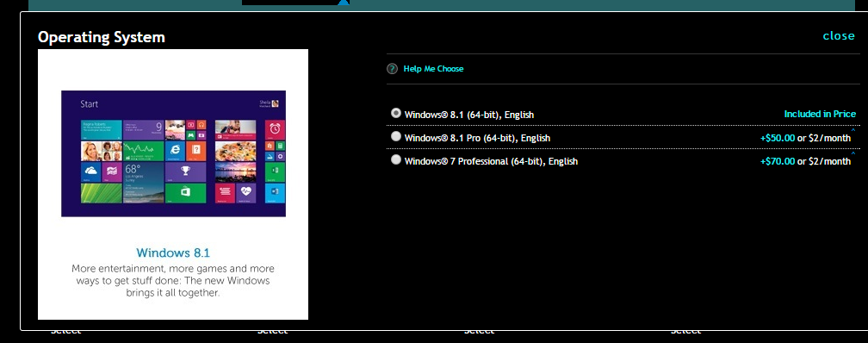Click the '+$50.00 or $2/month' price
The width and height of the screenshot is (868, 343).
click(x=805, y=138)
